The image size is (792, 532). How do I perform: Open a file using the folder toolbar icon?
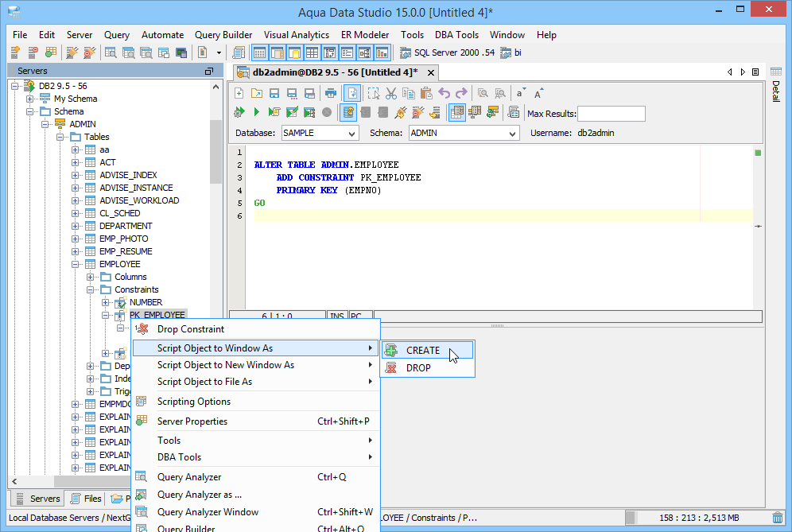(x=256, y=93)
